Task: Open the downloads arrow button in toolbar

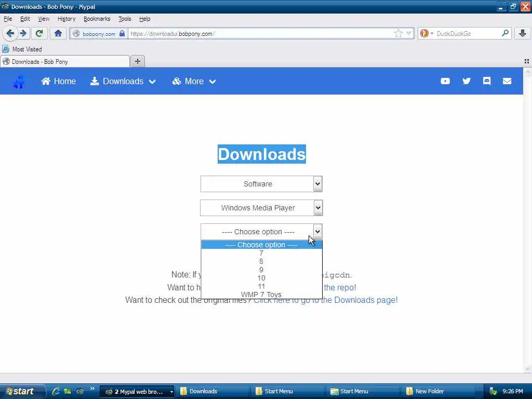Action: (x=523, y=33)
